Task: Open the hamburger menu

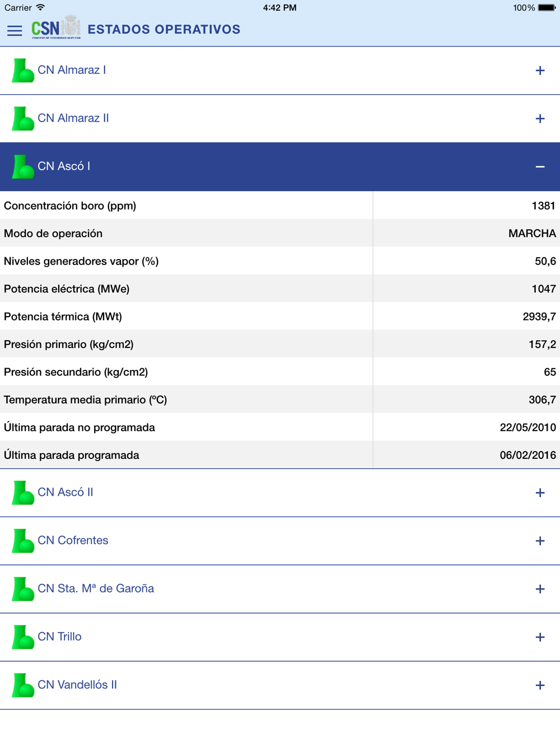Action: pyautogui.click(x=15, y=30)
